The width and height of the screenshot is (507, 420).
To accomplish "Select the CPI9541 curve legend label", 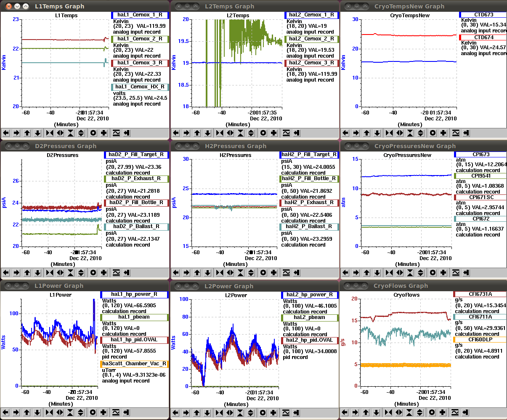I will point(480,176).
